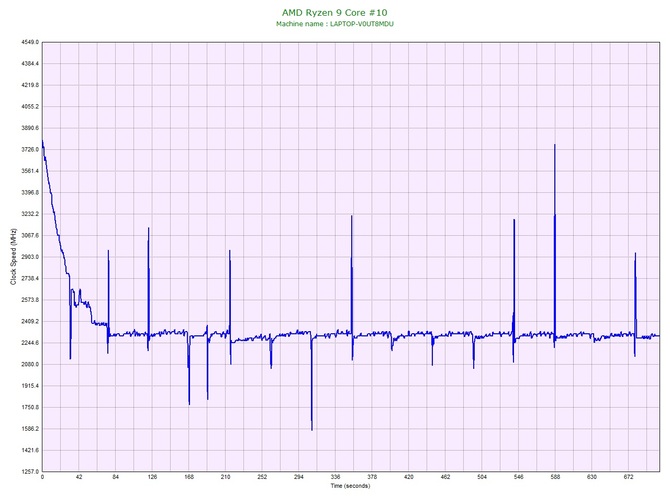Click the 2409.2 y-axis value
Viewport: 670px width, 503px height.
(29, 321)
